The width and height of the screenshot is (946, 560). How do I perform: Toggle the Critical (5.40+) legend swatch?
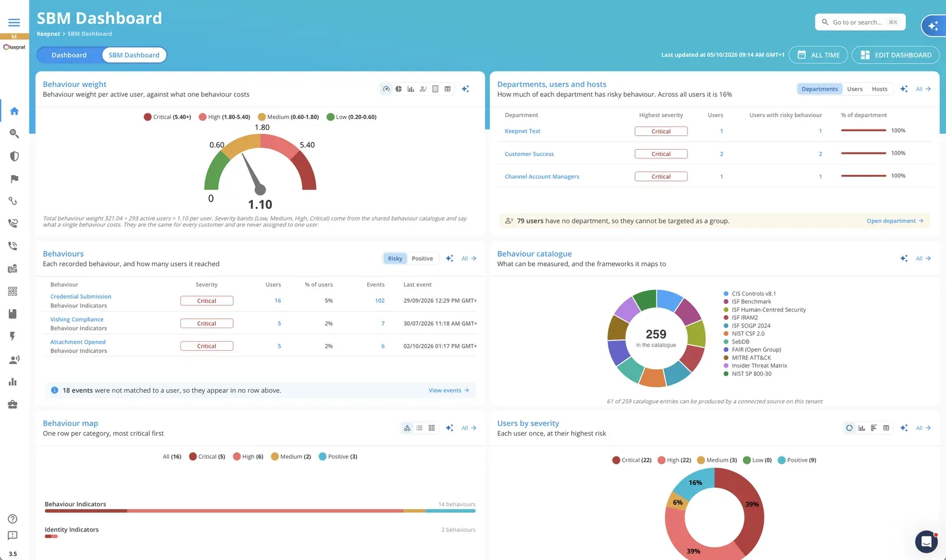pos(148,117)
